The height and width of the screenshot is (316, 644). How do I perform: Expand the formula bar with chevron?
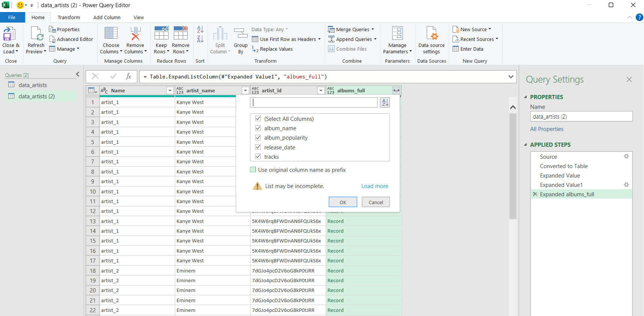[511, 77]
